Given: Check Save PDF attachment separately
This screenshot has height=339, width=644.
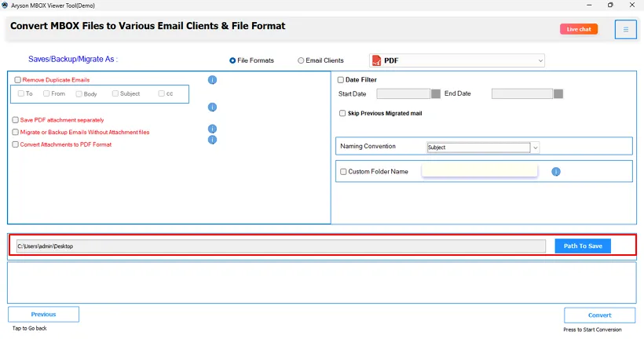Looking at the screenshot, I should (x=15, y=120).
